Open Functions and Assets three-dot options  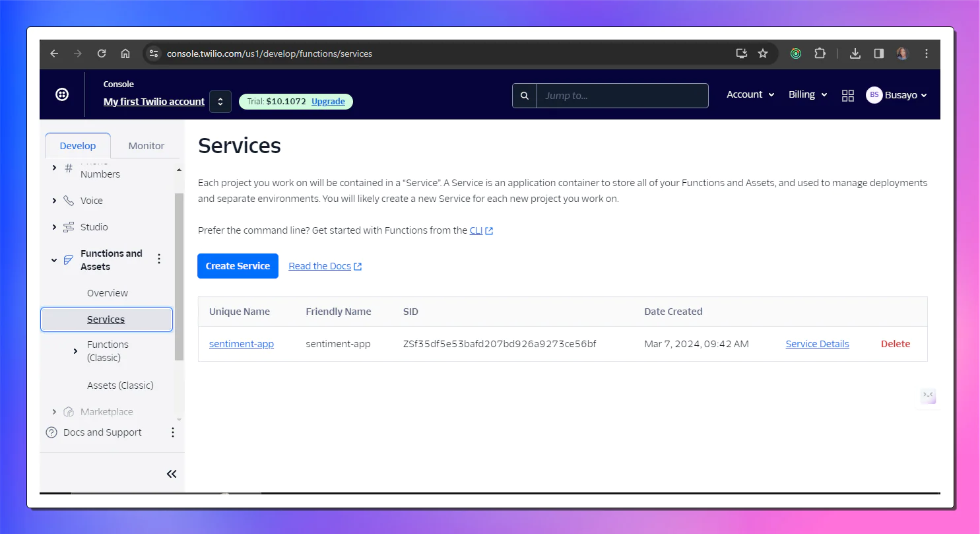159,259
